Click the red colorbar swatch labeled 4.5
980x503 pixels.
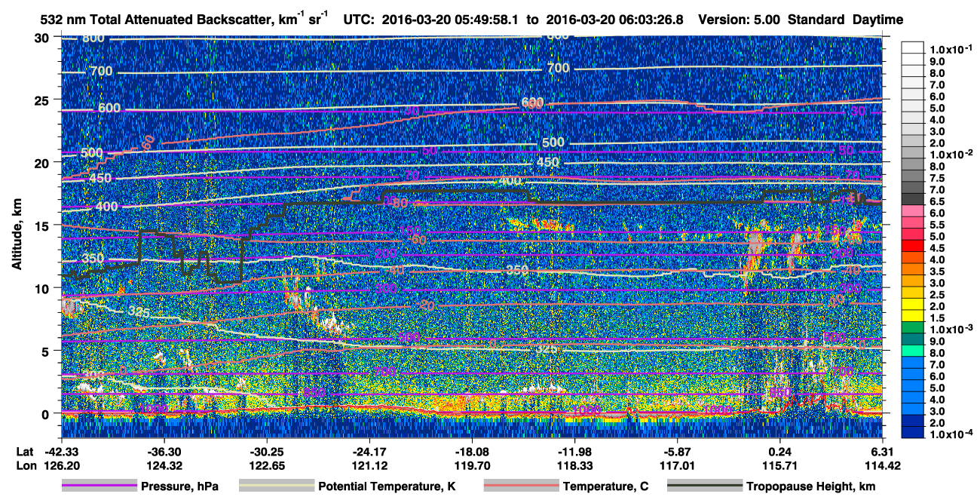pos(914,247)
